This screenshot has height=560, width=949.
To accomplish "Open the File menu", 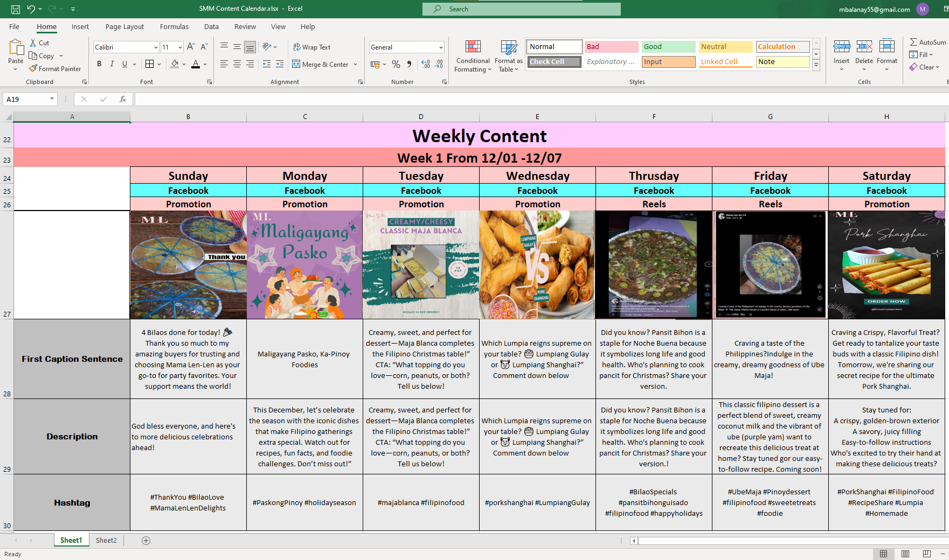I will click(x=14, y=27).
